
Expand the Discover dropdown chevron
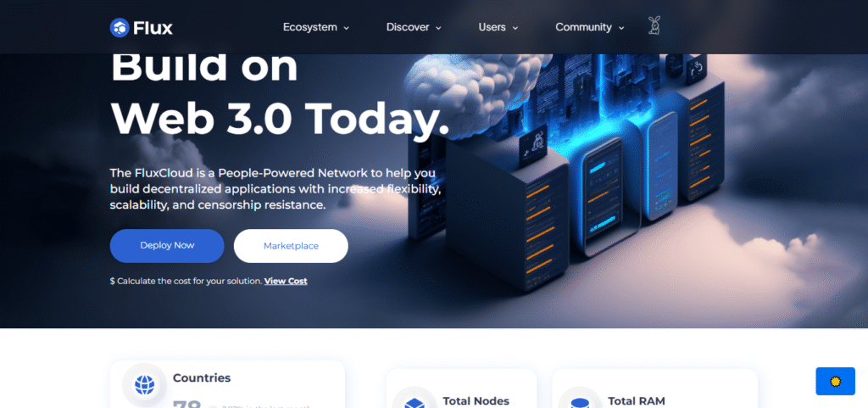point(438,28)
